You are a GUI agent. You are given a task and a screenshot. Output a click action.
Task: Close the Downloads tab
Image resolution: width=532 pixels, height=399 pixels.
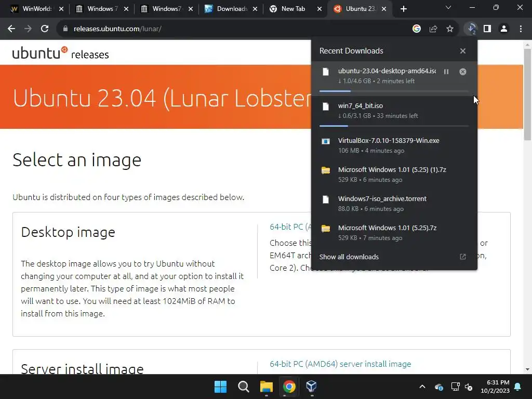(255, 9)
